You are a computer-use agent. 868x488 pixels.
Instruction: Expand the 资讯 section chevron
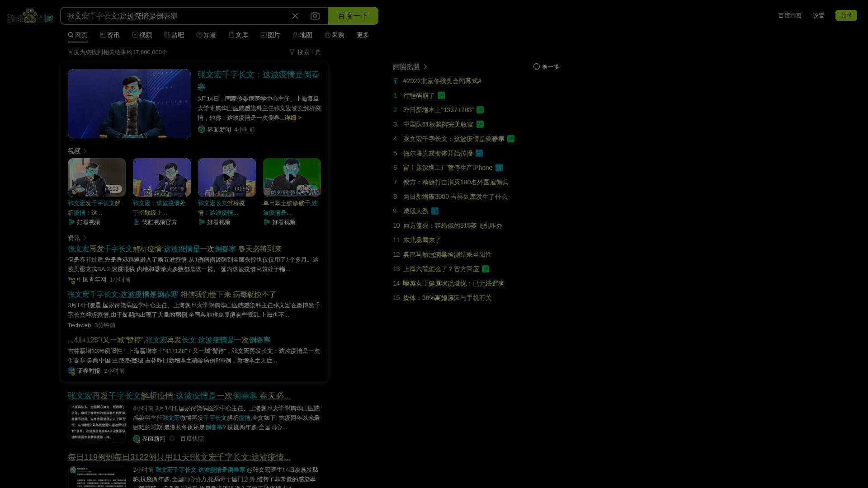[85, 238]
